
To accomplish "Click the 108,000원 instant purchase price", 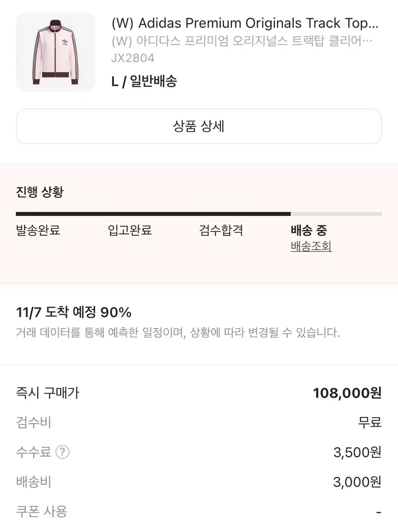I will [x=347, y=393].
